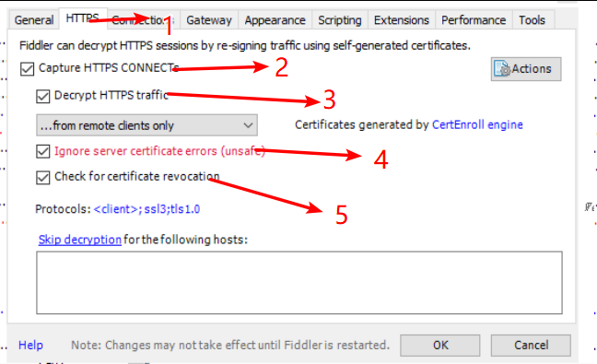This screenshot has width=597, height=364.
Task: Uncheck Capture HTTPS CONNECTs checkbox
Action: click(27, 69)
